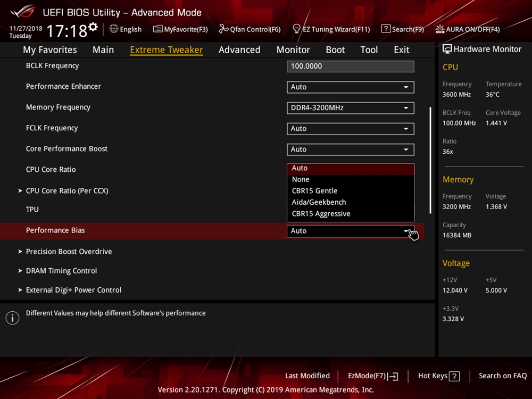Click the BCLK Frequency value field

tap(351, 66)
